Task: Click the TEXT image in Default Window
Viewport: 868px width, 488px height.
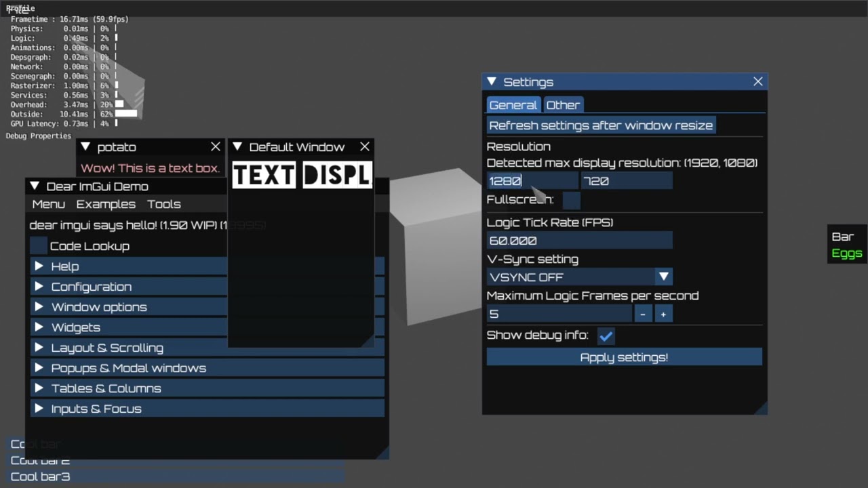Action: 264,175
